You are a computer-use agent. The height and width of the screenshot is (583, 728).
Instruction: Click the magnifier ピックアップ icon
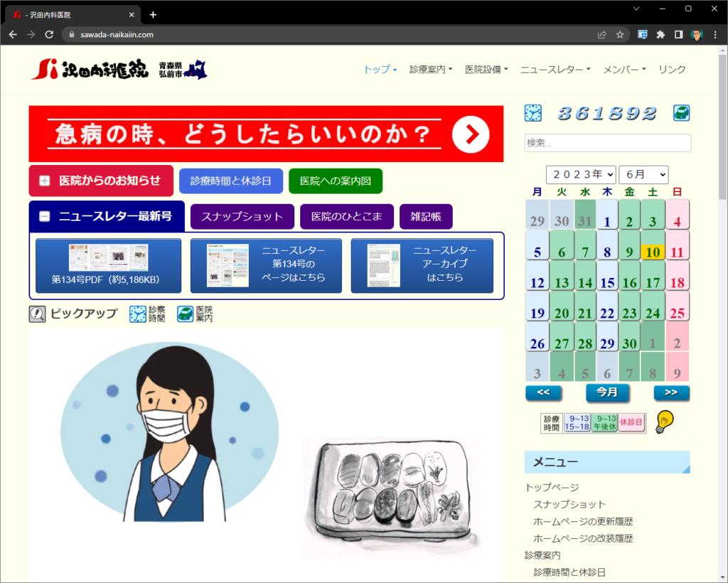(x=38, y=314)
